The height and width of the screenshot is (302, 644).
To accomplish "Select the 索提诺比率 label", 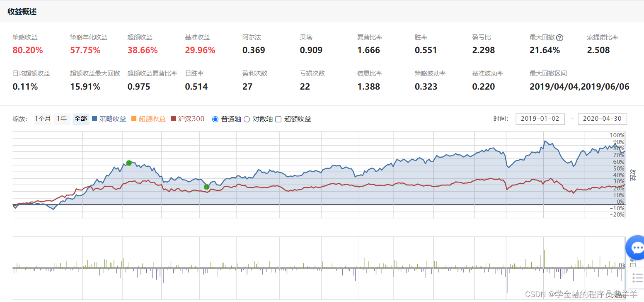I will click(603, 37).
